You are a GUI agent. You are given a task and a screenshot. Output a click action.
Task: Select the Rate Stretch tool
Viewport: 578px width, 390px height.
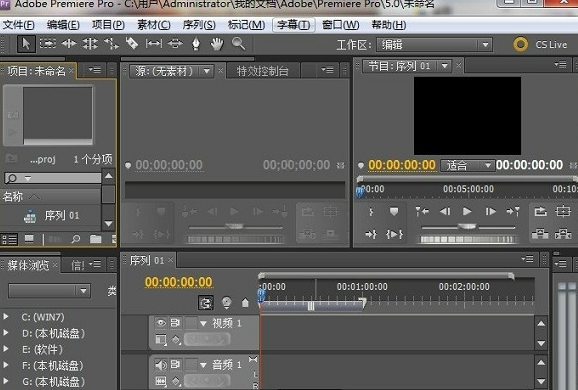tap(111, 44)
